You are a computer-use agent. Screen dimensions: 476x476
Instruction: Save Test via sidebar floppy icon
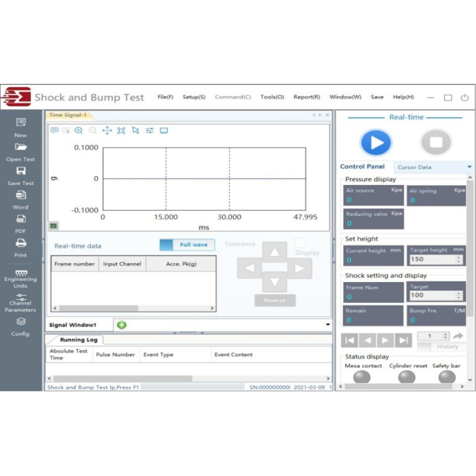tap(21, 176)
